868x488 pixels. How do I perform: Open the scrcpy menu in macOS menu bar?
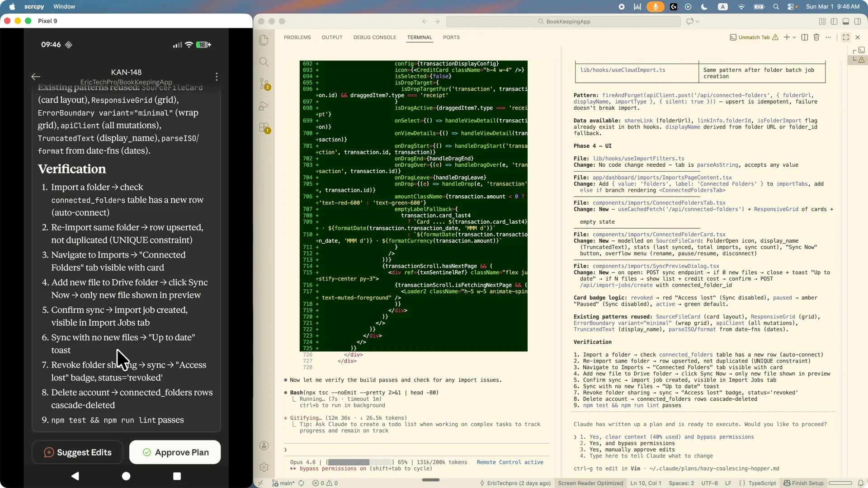pos(34,7)
